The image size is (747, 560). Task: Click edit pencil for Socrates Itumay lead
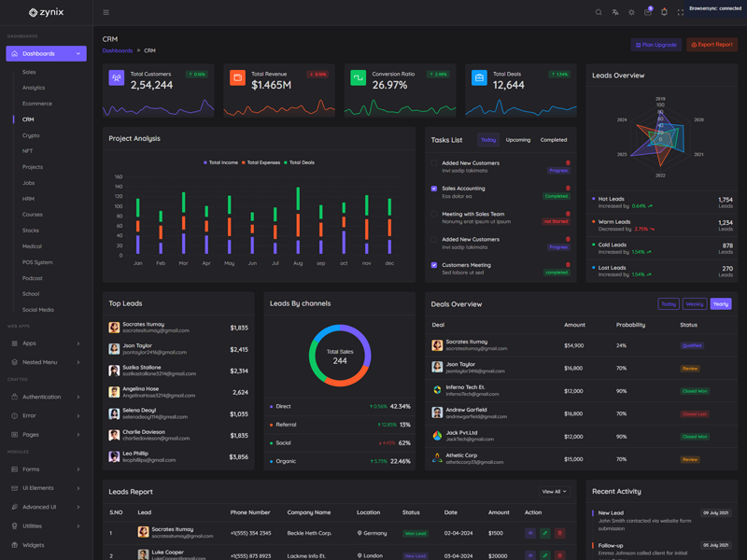click(545, 533)
